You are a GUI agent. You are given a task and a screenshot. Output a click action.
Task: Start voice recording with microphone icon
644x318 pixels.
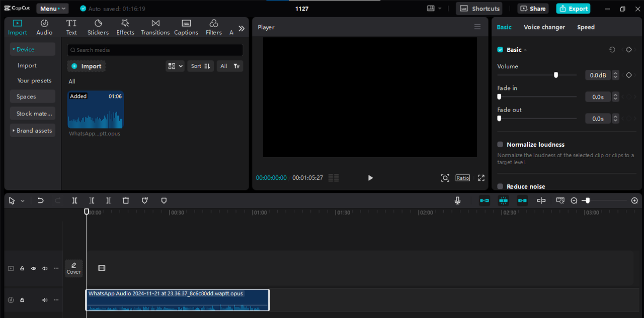coord(457,200)
